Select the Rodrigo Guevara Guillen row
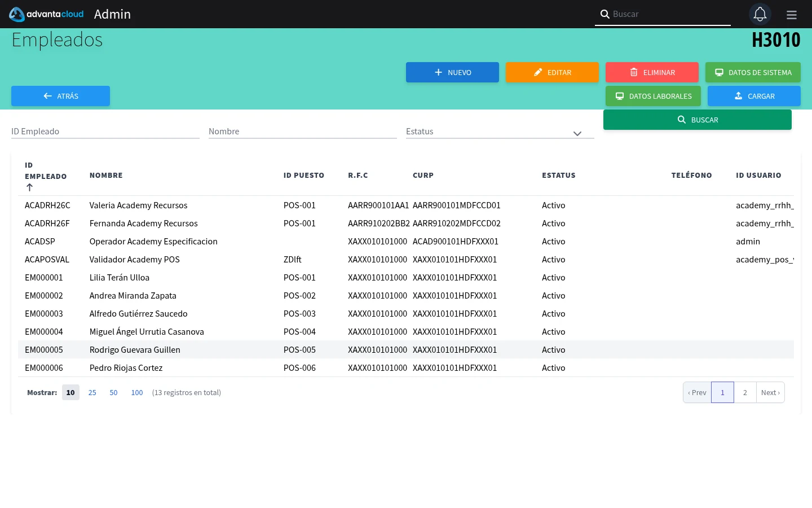The image size is (812, 508). [406, 349]
